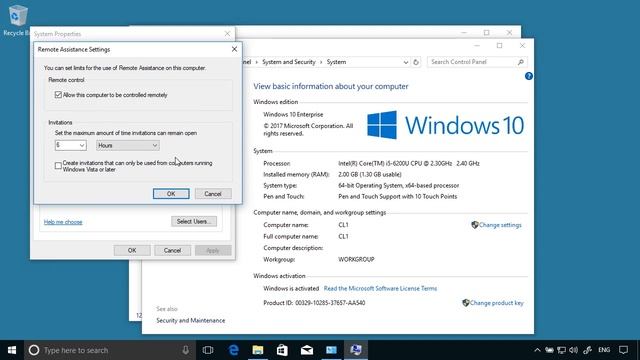Click the View basic information heading
Screen dimensions: 640x360
click(331, 86)
